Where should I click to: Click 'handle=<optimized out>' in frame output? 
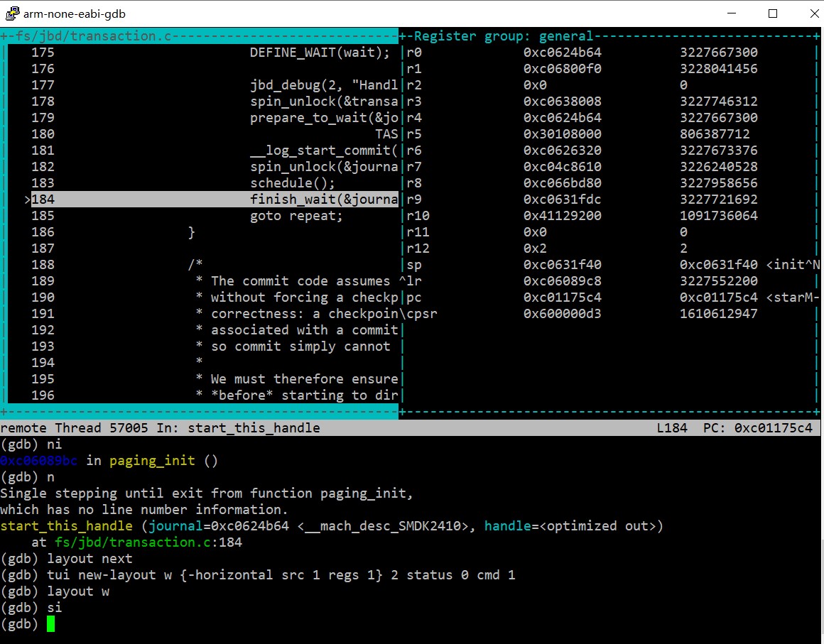click(x=570, y=525)
